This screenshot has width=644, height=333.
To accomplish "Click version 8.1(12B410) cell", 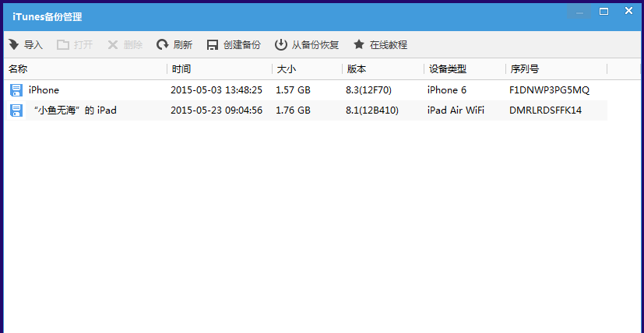I will [372, 110].
